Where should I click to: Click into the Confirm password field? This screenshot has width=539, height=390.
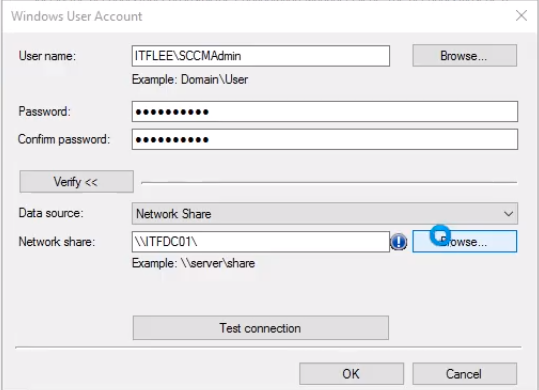point(324,139)
